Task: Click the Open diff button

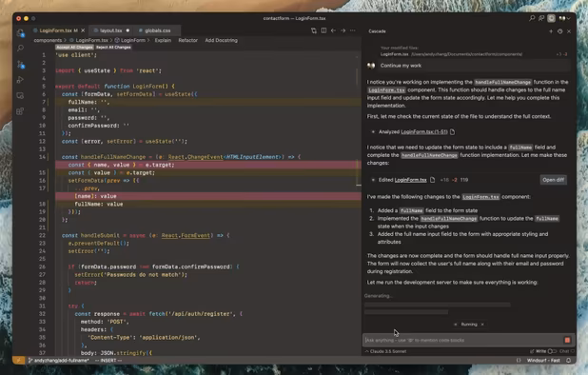Action: tap(553, 180)
